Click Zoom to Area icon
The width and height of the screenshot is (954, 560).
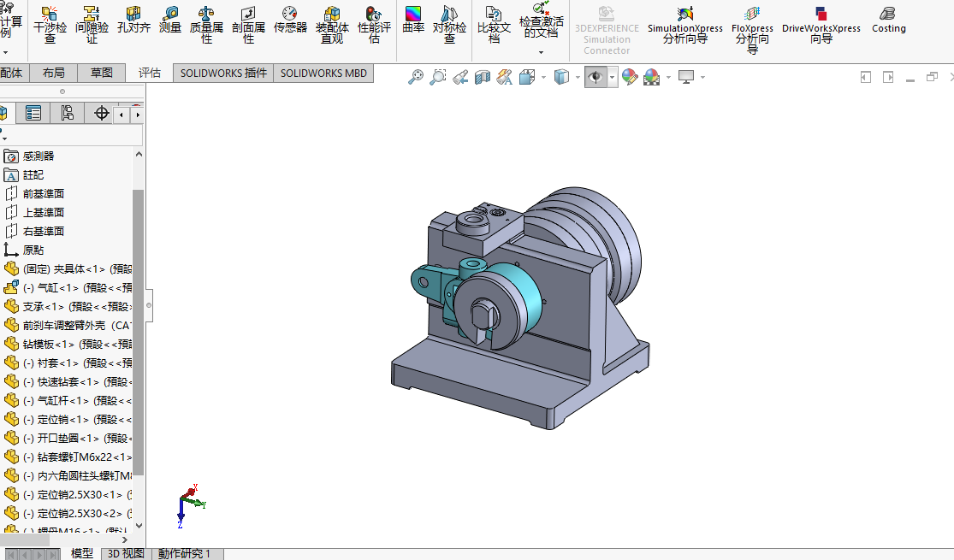click(x=437, y=77)
